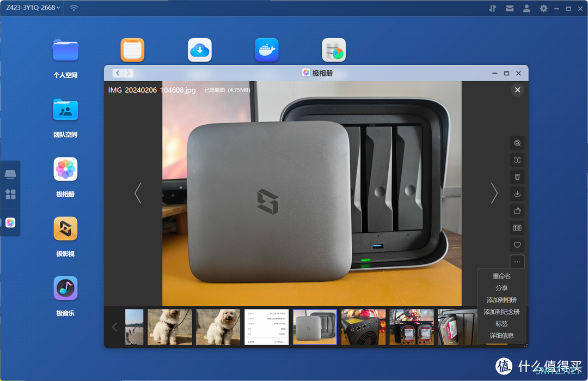Select the NAS rear ports thumbnail

pyautogui.click(x=363, y=327)
